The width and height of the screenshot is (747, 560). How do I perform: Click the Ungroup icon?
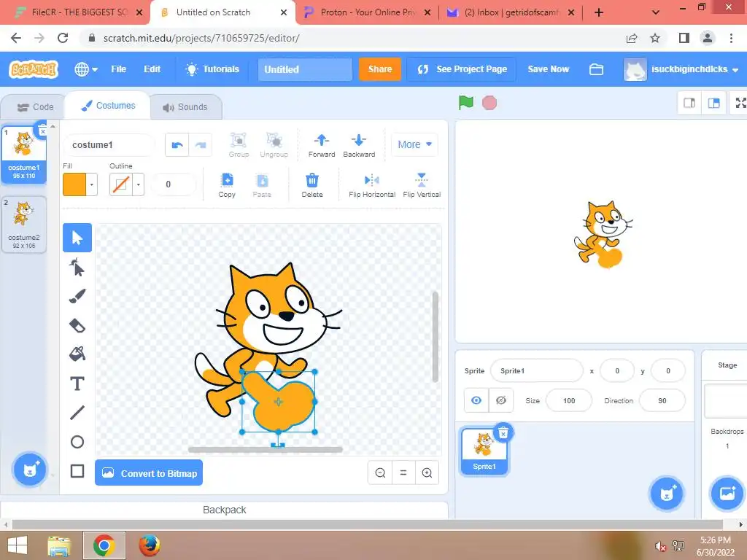[274, 145]
